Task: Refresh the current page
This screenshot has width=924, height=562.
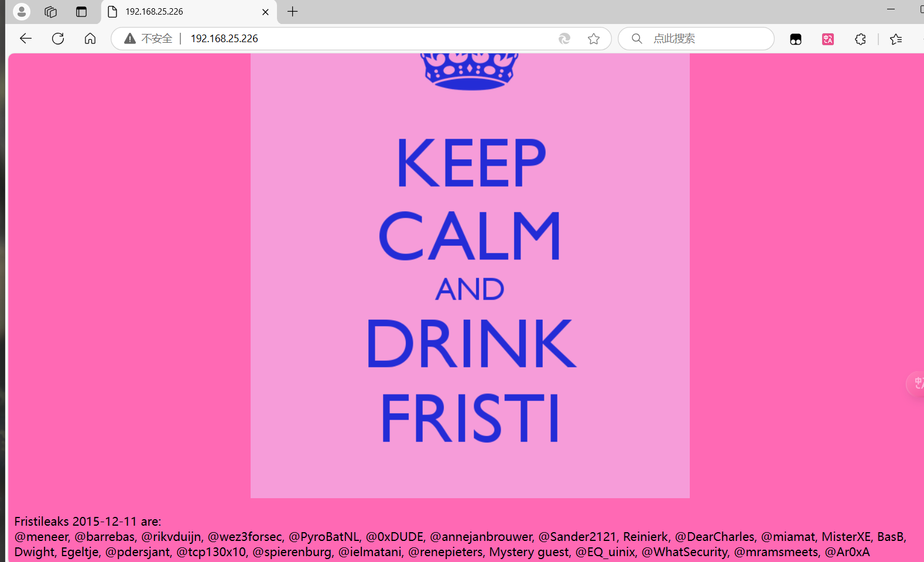Action: pyautogui.click(x=58, y=39)
